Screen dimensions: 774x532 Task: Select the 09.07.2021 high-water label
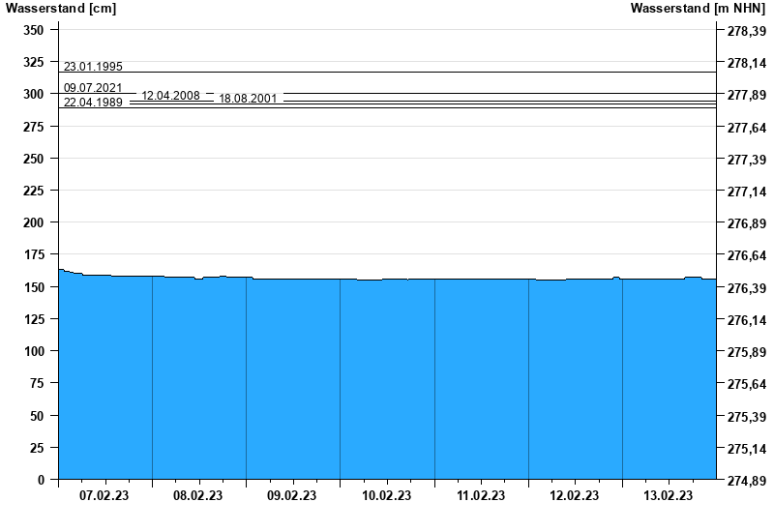click(x=93, y=88)
